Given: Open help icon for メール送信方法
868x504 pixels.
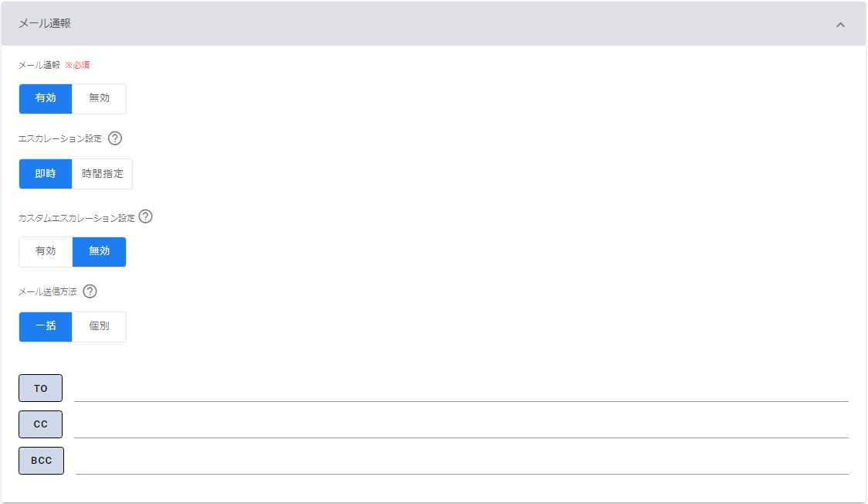Looking at the screenshot, I should (90, 291).
